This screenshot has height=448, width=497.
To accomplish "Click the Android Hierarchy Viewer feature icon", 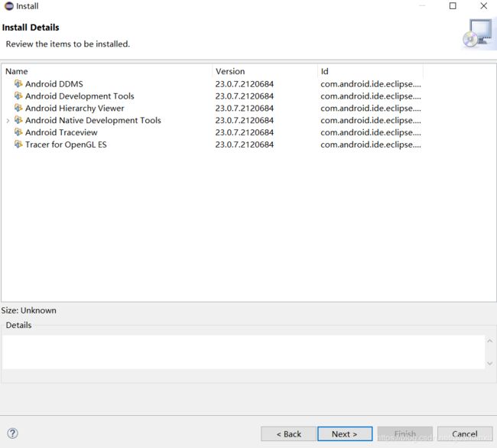I will 18,108.
